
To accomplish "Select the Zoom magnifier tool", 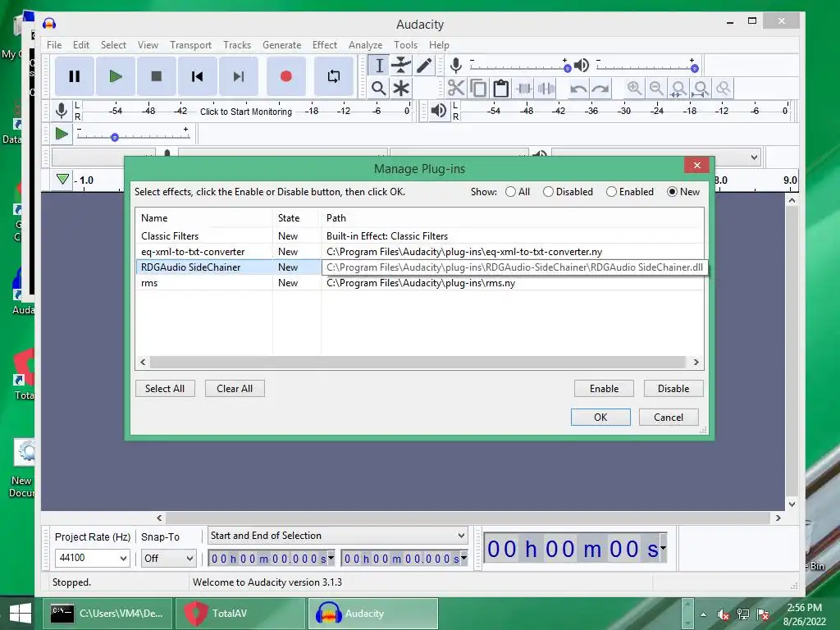I will (379, 88).
